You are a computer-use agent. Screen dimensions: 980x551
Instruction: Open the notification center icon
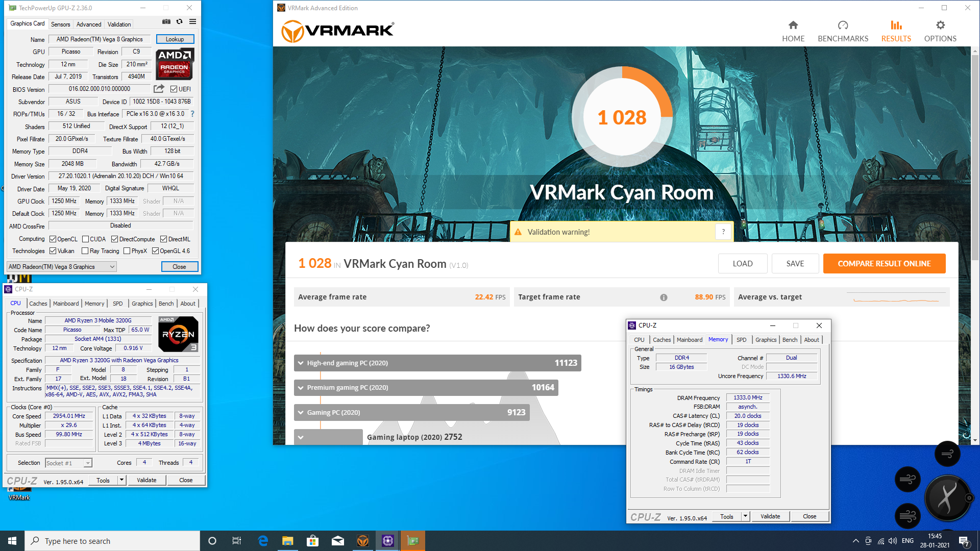(x=964, y=541)
